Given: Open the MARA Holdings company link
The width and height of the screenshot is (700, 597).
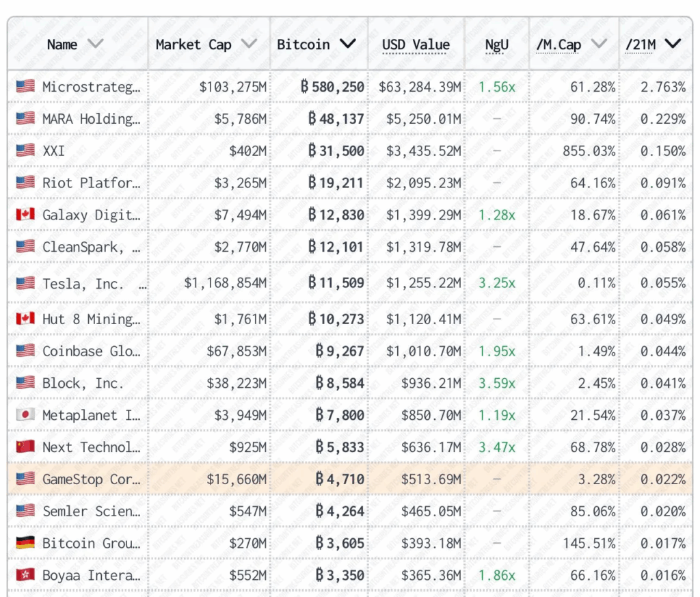Looking at the screenshot, I should pyautogui.click(x=91, y=119).
